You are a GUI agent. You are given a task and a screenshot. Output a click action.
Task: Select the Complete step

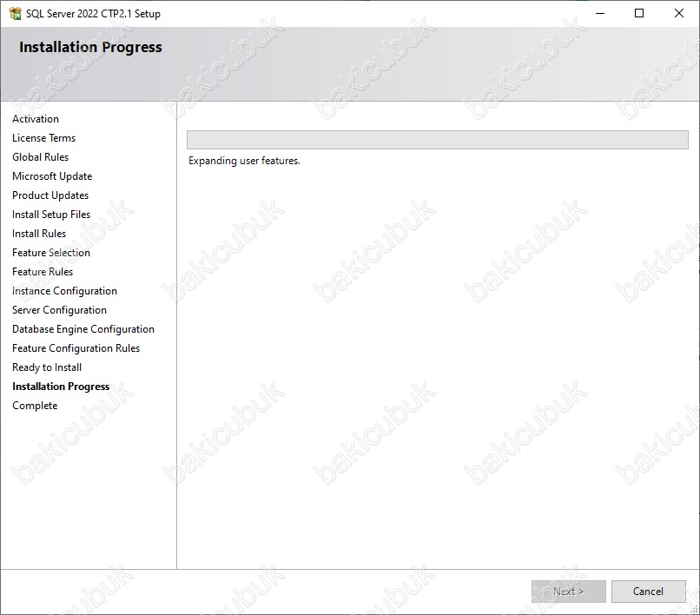pos(35,406)
